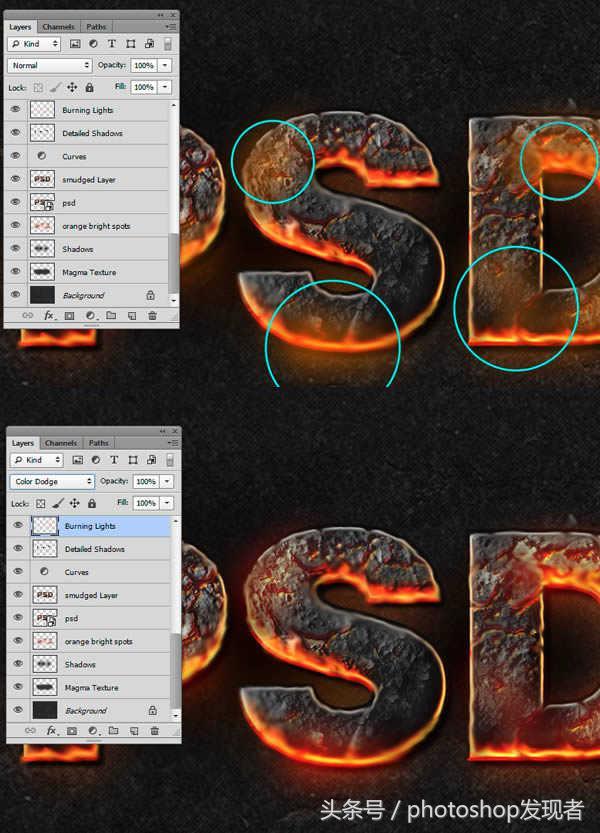
Task: Hide Background layer in Color Dodge panel
Action: (18, 710)
